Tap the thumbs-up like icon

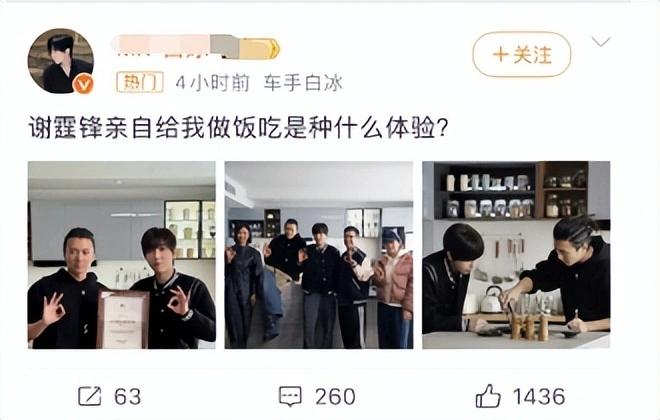tap(488, 396)
